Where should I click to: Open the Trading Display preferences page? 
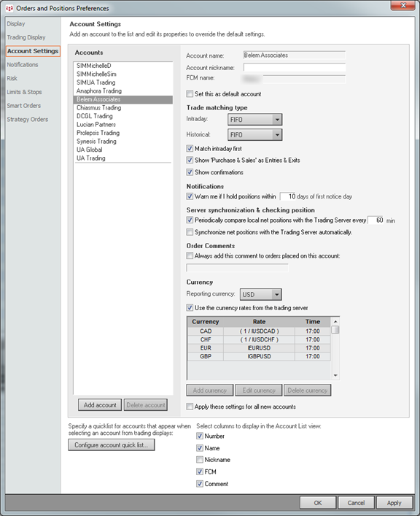26,37
